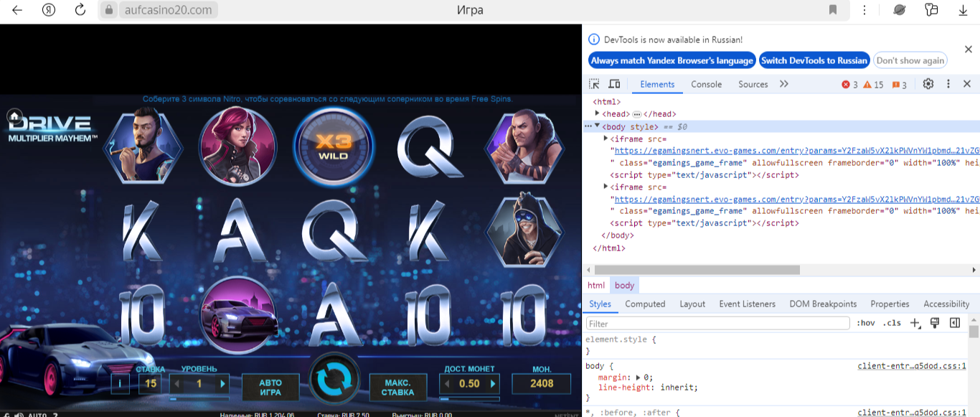Switch to the Console tab
This screenshot has height=417, width=980.
pyautogui.click(x=707, y=84)
